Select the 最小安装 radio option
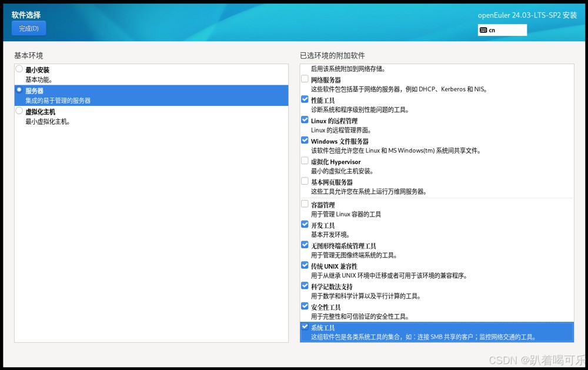The height and width of the screenshot is (370, 588). point(19,69)
